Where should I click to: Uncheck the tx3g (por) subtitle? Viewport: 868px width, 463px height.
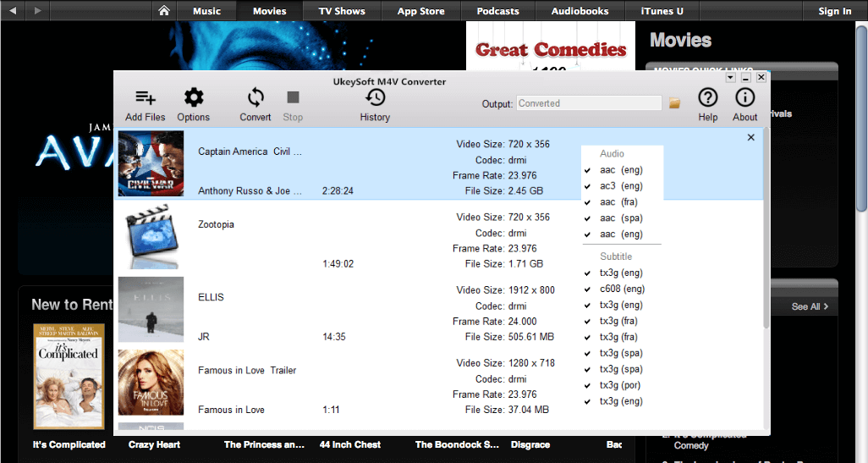(587, 386)
